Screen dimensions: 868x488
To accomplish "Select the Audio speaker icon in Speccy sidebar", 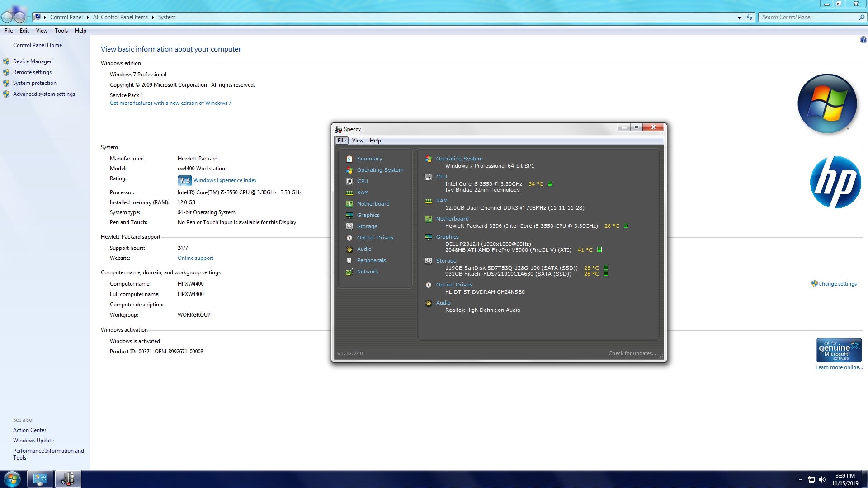I will tap(349, 249).
